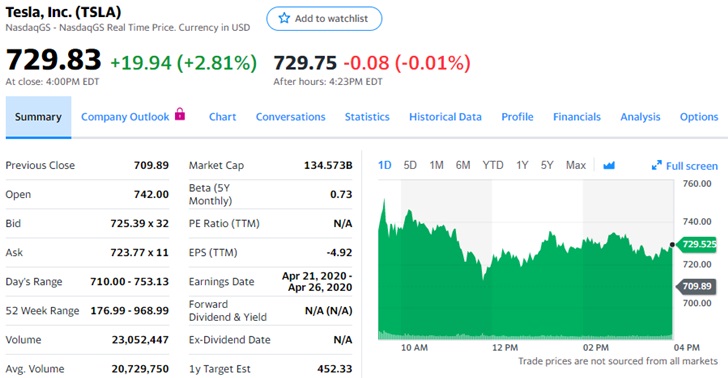Open the Statistics tab

[x=367, y=117]
